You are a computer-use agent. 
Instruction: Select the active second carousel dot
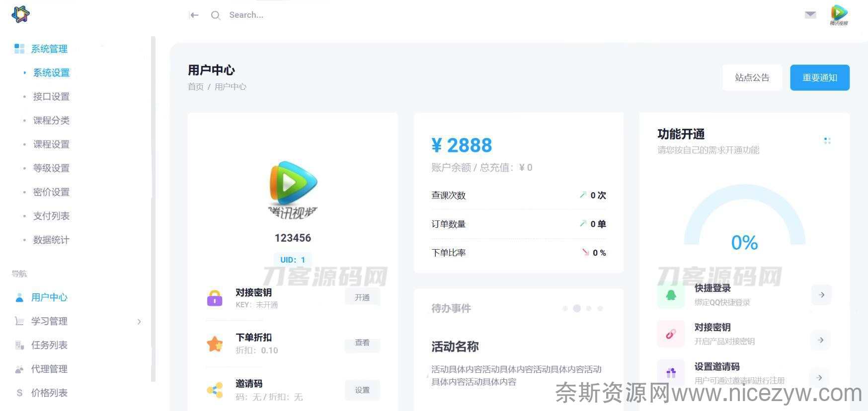[577, 308]
